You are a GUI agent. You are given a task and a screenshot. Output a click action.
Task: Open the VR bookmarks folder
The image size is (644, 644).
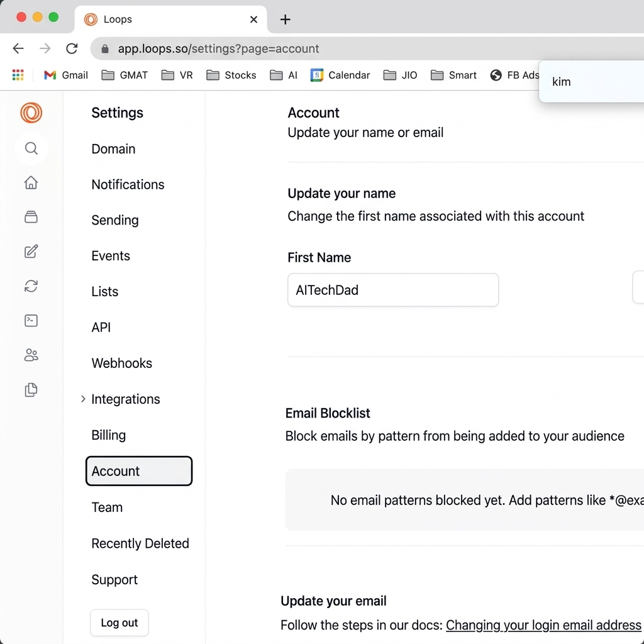(x=177, y=75)
